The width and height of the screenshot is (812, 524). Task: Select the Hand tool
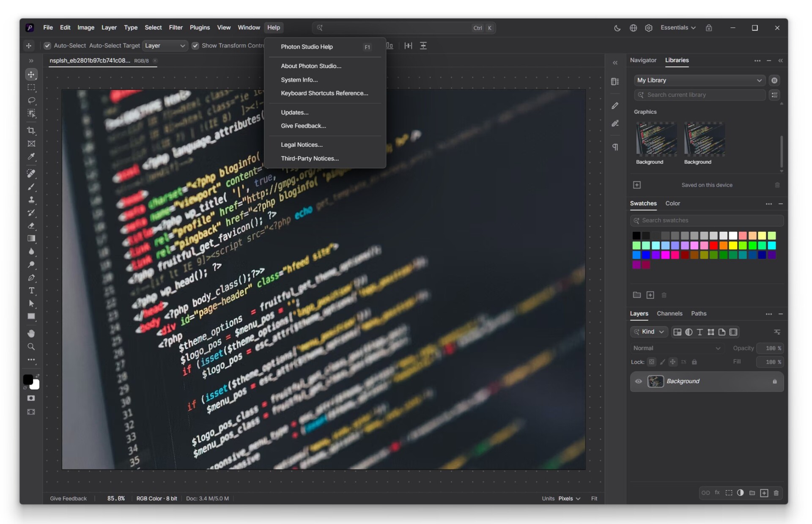[31, 334]
